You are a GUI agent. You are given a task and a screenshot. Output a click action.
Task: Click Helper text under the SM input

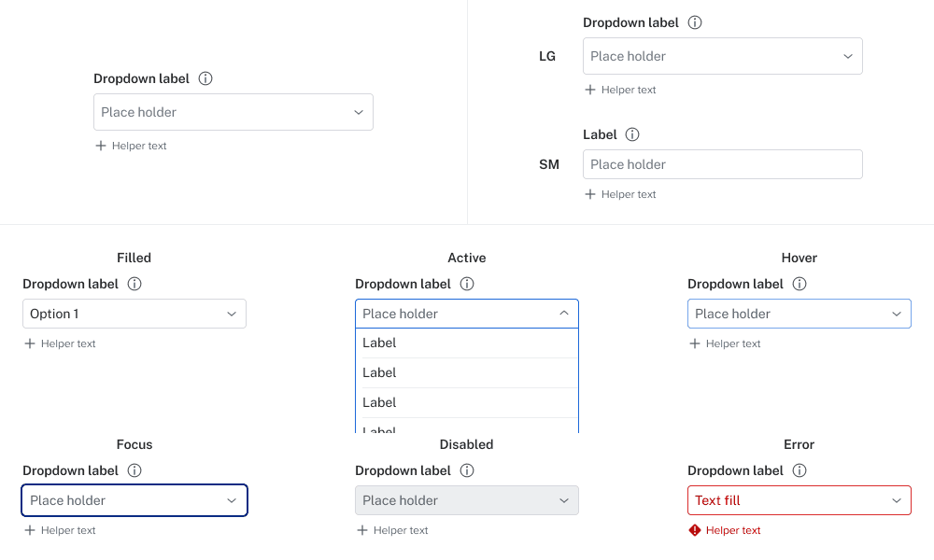tap(629, 194)
